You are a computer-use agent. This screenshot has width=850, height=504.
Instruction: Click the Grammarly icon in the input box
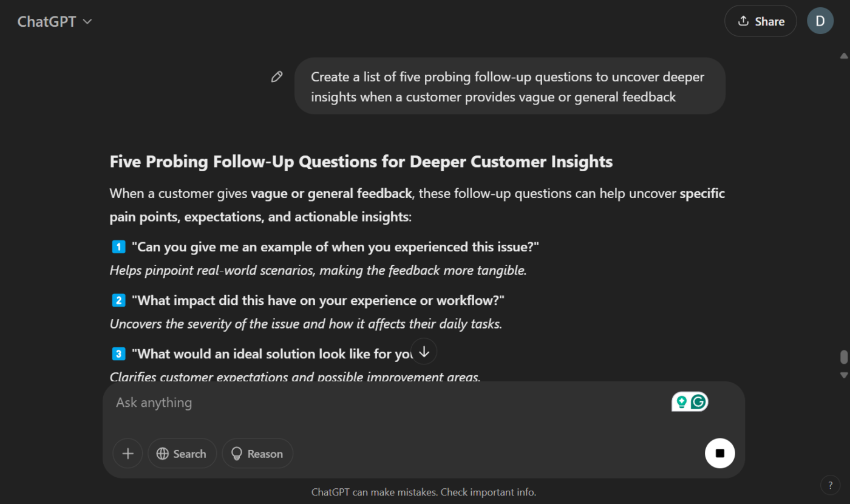pos(699,402)
